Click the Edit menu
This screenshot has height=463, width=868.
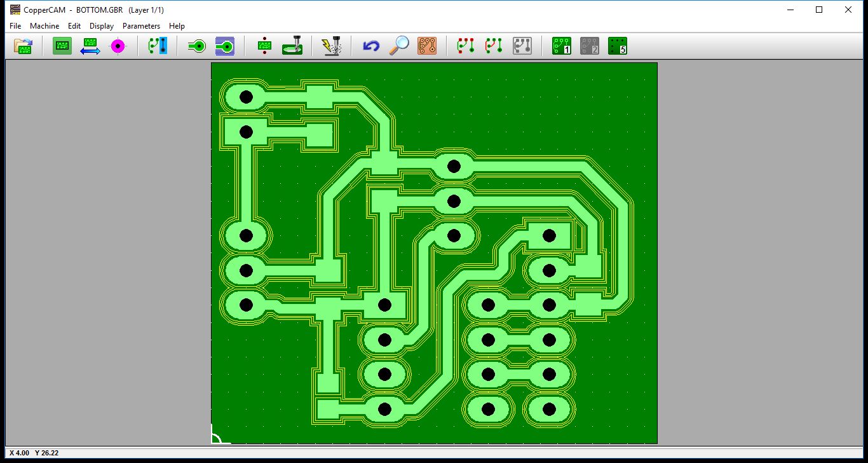[x=74, y=26]
